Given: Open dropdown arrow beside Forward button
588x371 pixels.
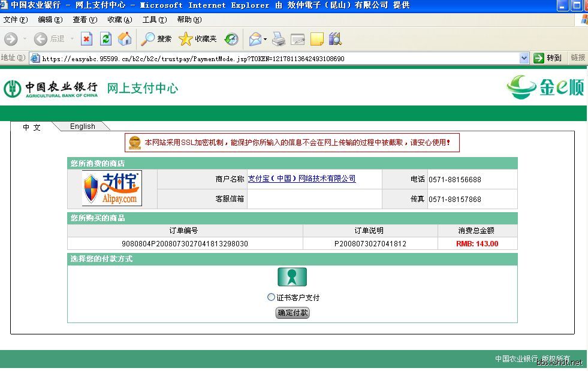Looking at the screenshot, I should 25,38.
